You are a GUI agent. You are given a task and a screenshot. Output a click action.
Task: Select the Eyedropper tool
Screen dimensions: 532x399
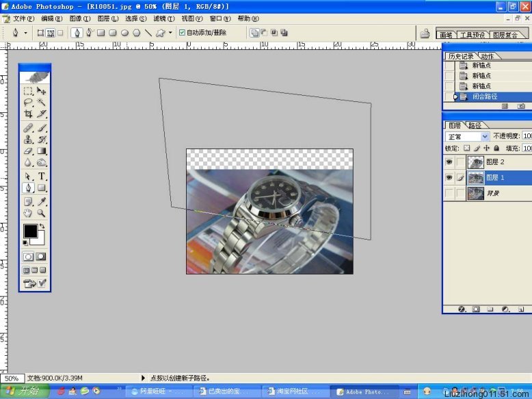[42, 202]
